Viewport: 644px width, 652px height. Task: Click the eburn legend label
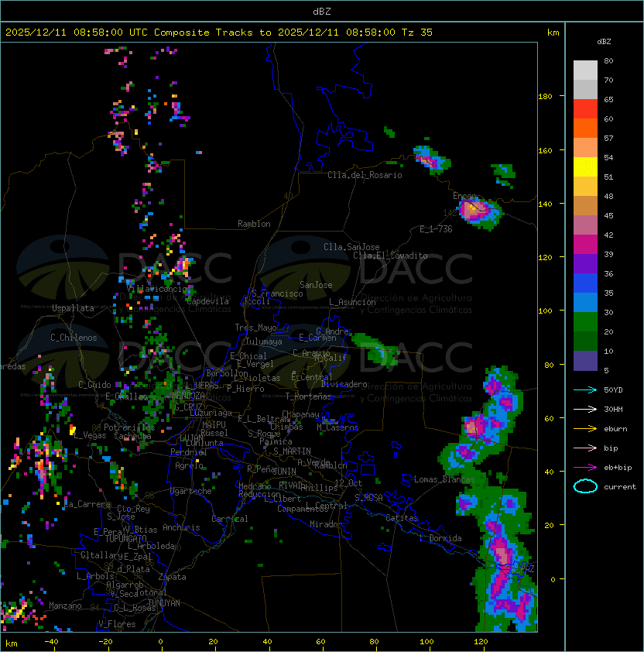615,429
